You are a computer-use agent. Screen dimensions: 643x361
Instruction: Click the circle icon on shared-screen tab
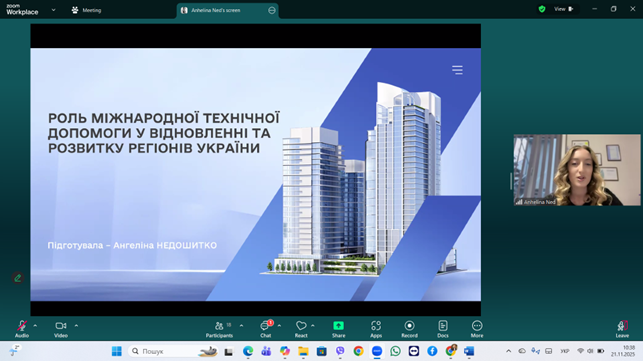click(271, 10)
